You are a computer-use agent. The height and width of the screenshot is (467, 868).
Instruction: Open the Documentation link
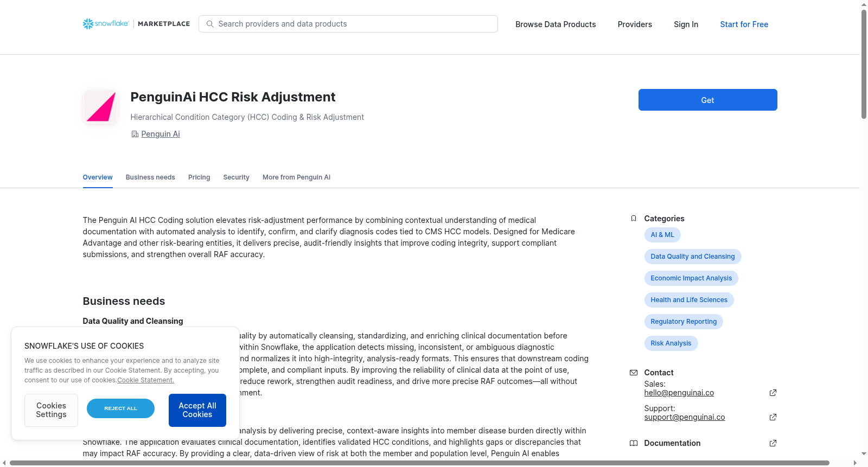[x=672, y=443]
